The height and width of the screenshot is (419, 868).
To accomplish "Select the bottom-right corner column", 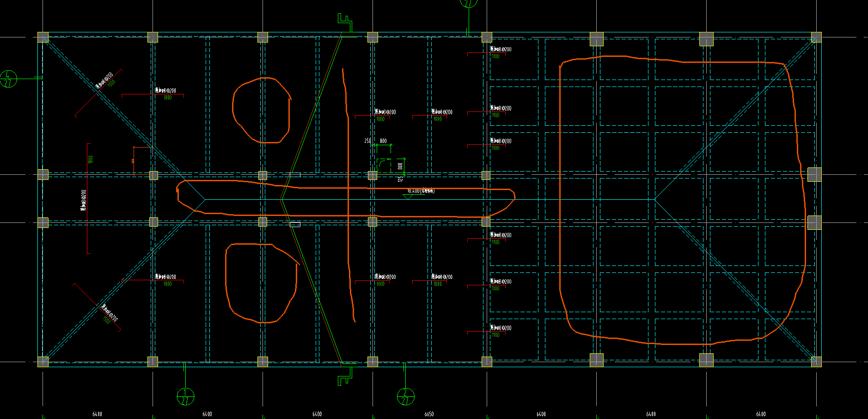I will pyautogui.click(x=816, y=362).
